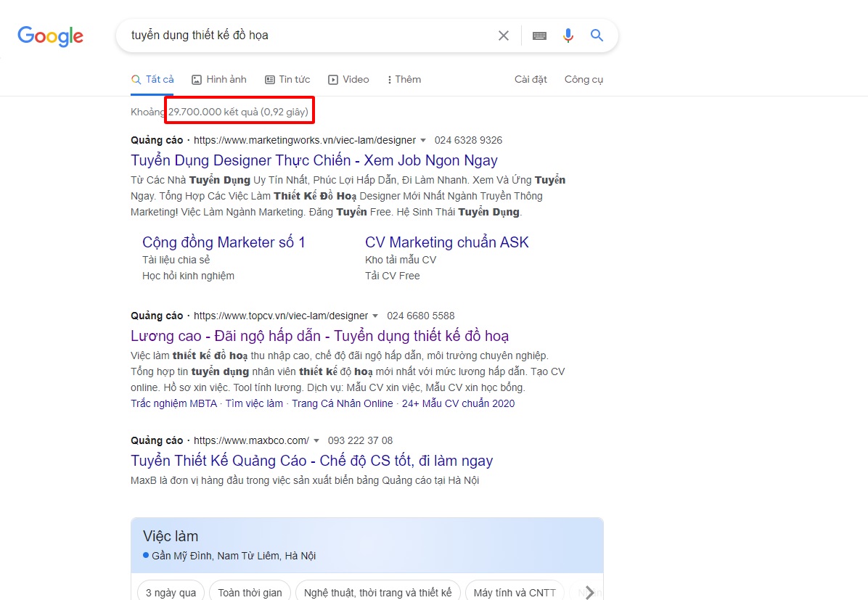Viewport: 868px width, 600px height.
Task: Expand dropdown arrow beside topcv.vn URL
Action: tap(375, 316)
